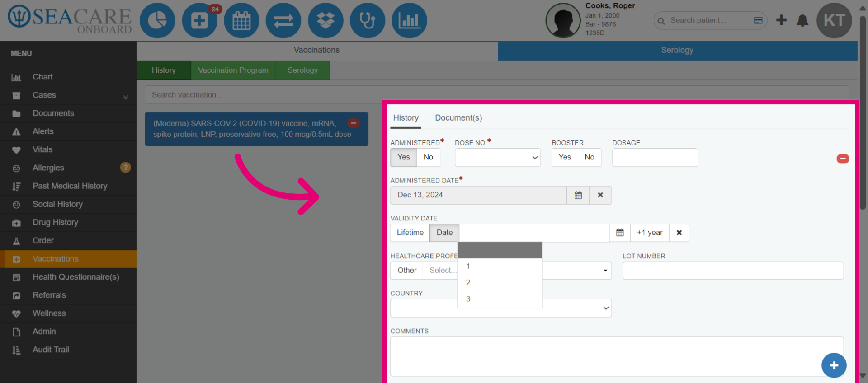Open validity date calendar picker
The height and width of the screenshot is (383, 868).
pyautogui.click(x=620, y=233)
